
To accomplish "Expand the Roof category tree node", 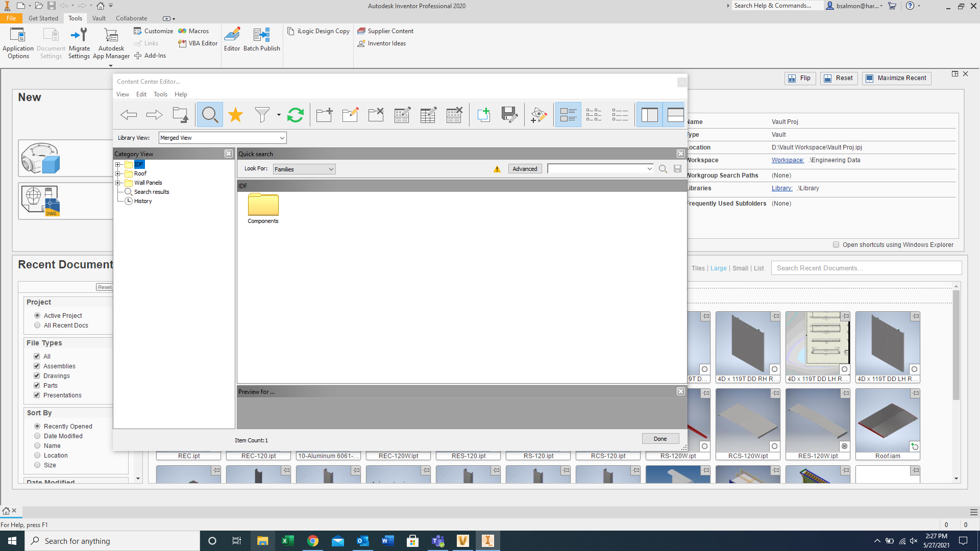I will 118,173.
